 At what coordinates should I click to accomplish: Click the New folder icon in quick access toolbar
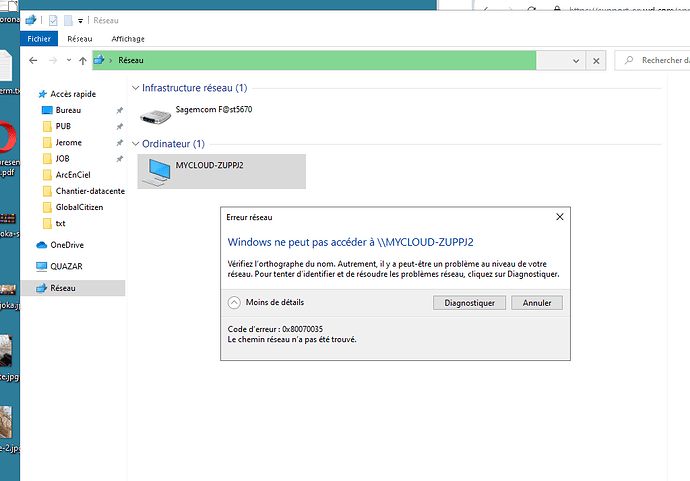click(68, 20)
